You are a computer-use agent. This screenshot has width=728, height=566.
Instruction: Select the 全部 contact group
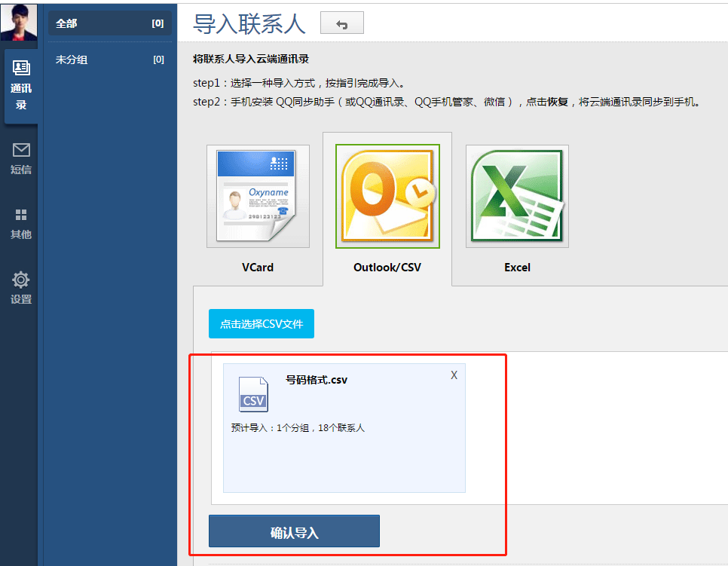[x=110, y=23]
